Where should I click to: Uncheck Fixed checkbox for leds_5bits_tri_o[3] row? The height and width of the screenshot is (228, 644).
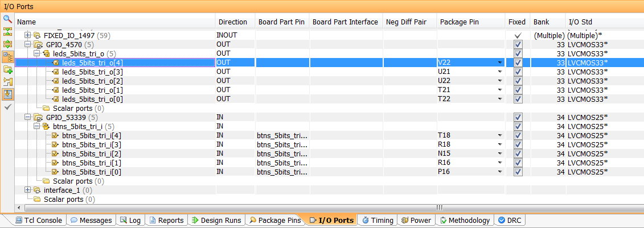click(x=518, y=72)
